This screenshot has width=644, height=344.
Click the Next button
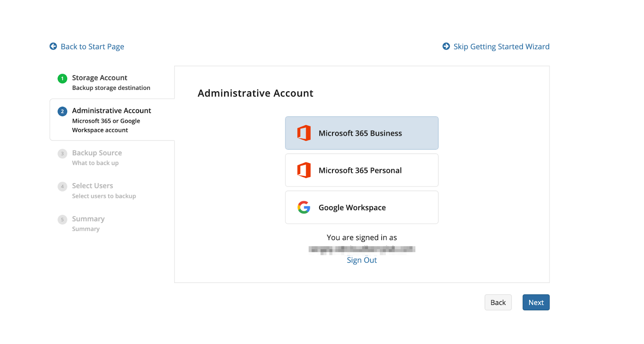click(536, 303)
